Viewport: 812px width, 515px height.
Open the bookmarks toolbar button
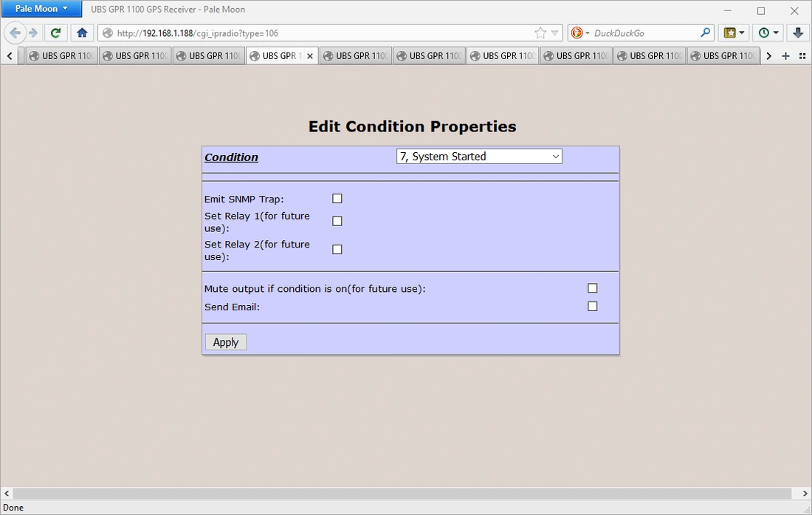tap(734, 33)
